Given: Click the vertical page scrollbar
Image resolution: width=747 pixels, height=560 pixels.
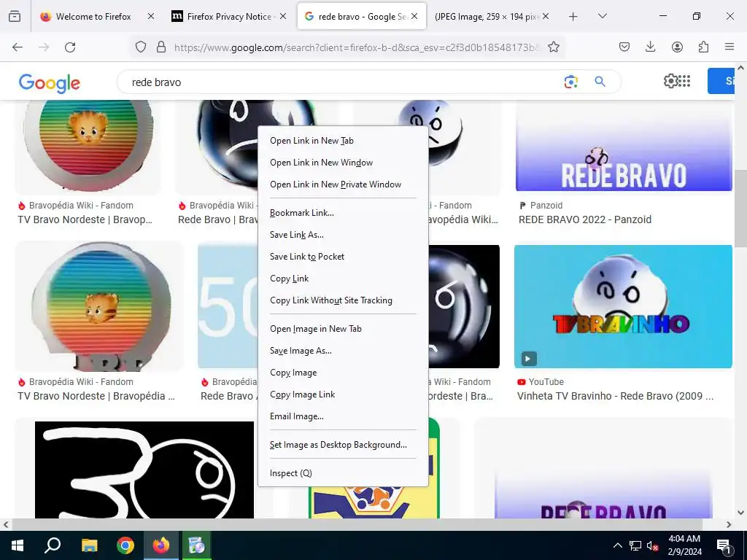Looking at the screenshot, I should pos(740,208).
